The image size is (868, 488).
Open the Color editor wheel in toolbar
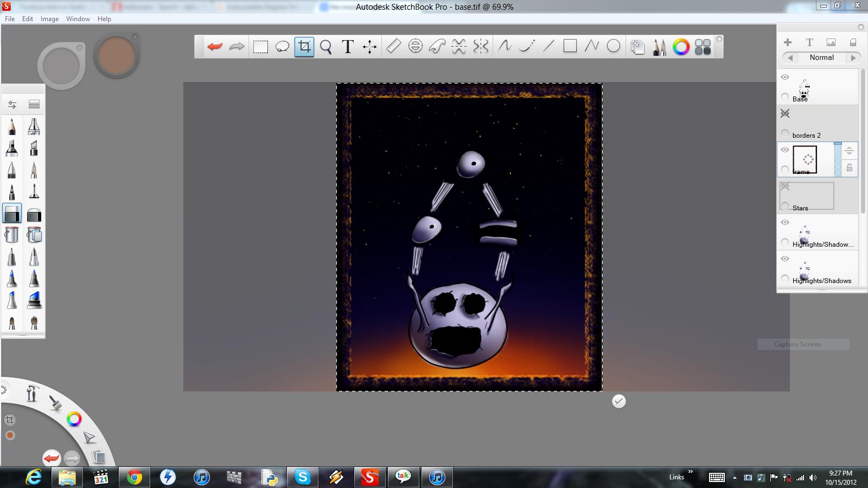[x=681, y=47]
